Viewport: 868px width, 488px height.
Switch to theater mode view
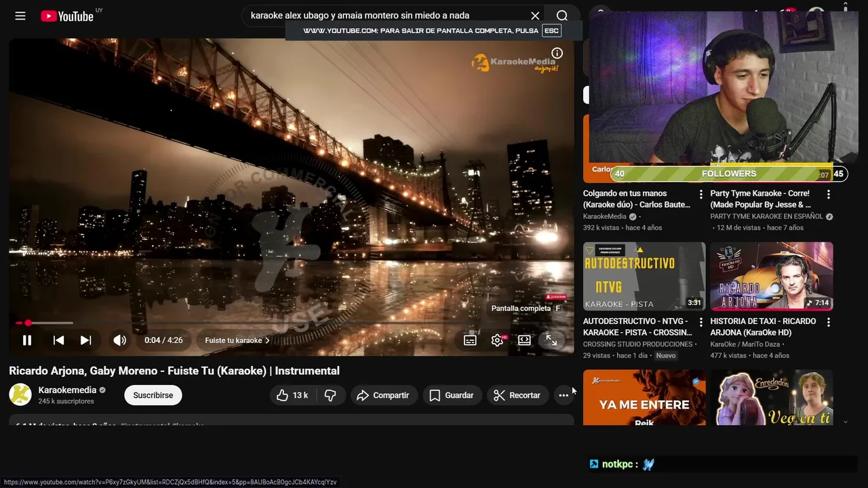tap(524, 340)
